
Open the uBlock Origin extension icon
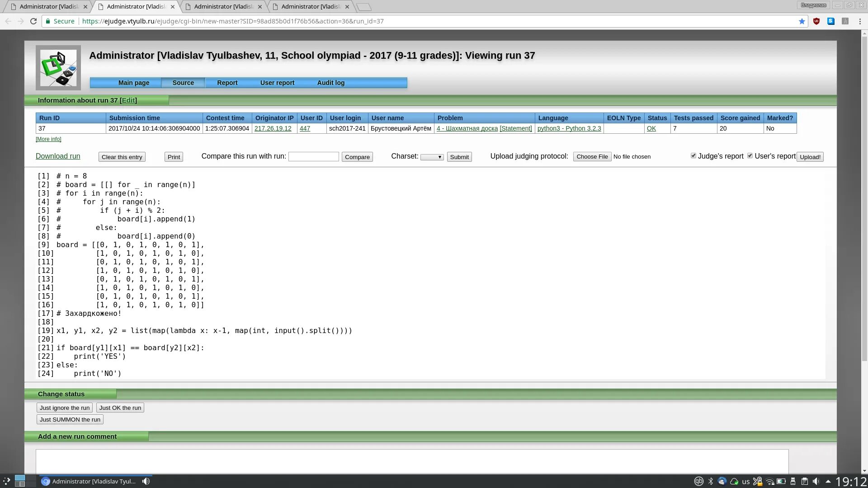816,21
